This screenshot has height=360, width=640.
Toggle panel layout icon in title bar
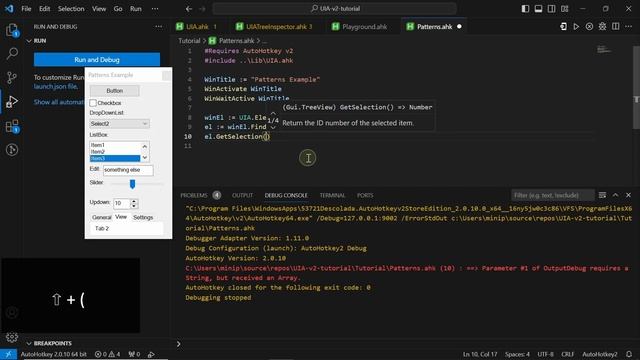point(538,9)
